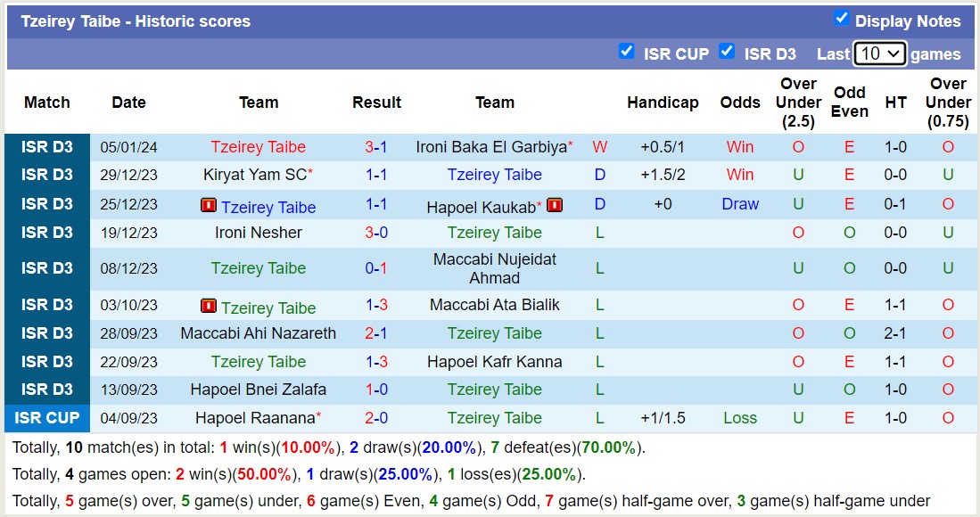Click red card icon next to Hapoel Kaukab
This screenshot has height=517, width=980.
click(x=555, y=204)
